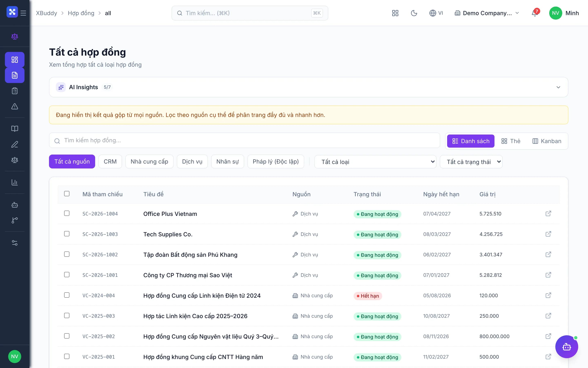Open the open-book icon in sidebar
The image size is (588, 368).
14,129
